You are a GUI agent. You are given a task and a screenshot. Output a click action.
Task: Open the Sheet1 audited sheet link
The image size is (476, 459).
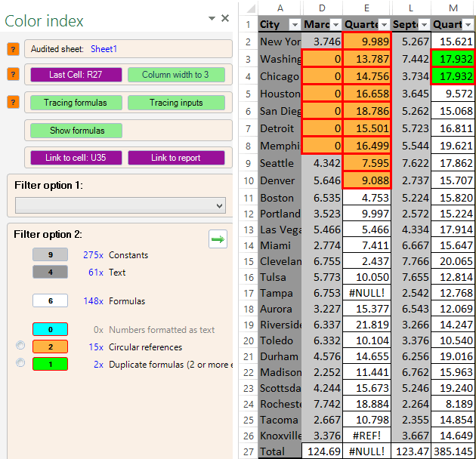point(104,49)
